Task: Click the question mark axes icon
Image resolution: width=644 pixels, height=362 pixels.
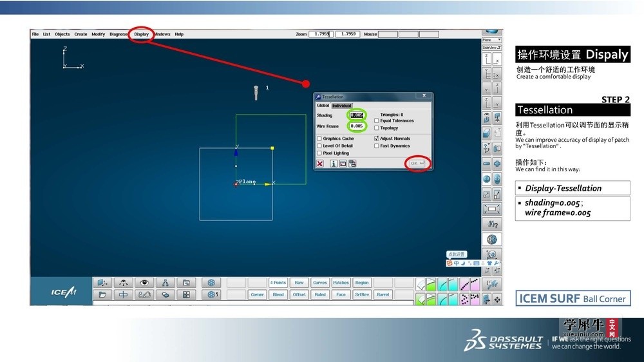Action: click(486, 148)
